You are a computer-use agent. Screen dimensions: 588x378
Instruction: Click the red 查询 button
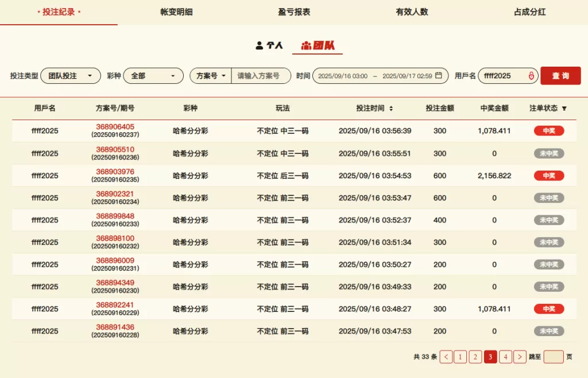[x=560, y=76]
